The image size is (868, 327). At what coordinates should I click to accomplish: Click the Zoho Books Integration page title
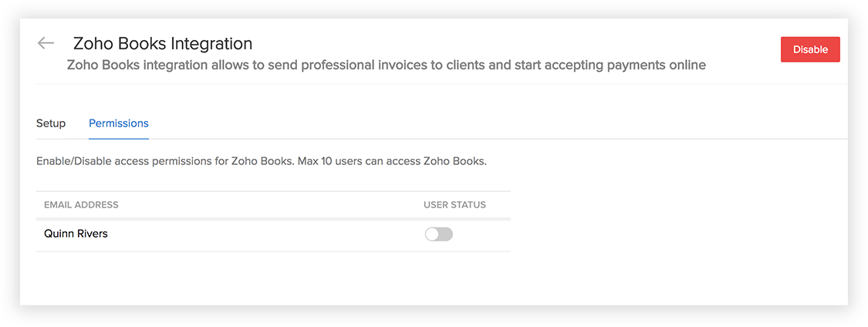[162, 44]
